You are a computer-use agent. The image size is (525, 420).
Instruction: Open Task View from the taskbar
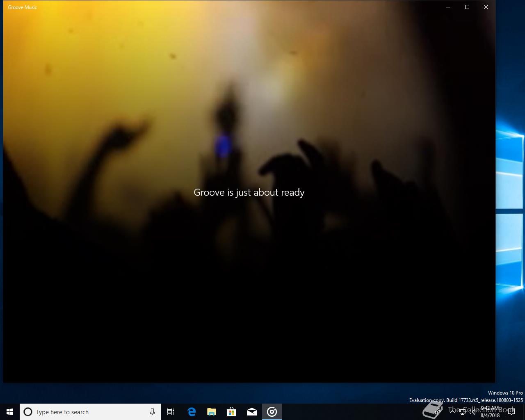click(x=171, y=412)
